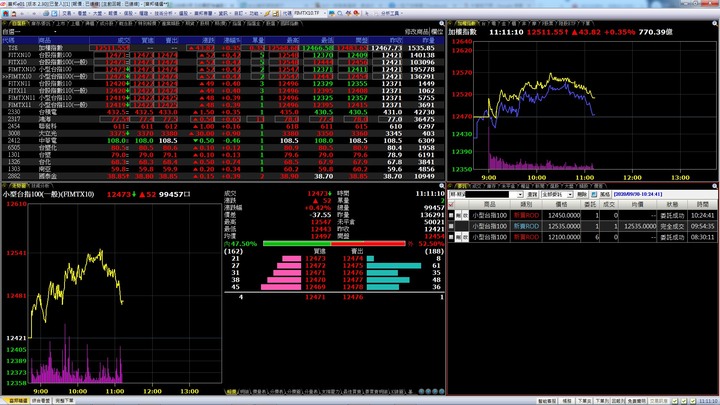Image resolution: width=720 pixels, height=405 pixels.
Task: Open the FIMTX10.TF symbol dropdown in the toolbar
Action: pos(324,13)
